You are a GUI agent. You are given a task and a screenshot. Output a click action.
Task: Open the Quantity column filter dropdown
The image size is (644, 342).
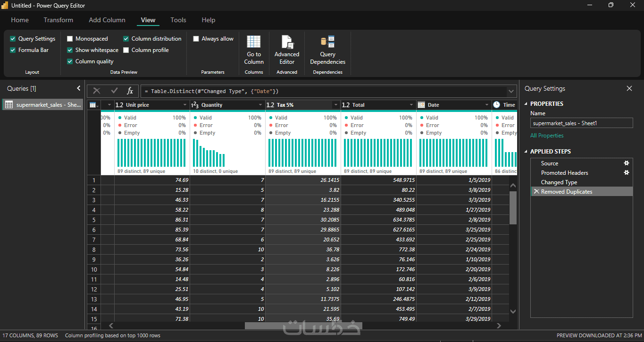pos(260,105)
